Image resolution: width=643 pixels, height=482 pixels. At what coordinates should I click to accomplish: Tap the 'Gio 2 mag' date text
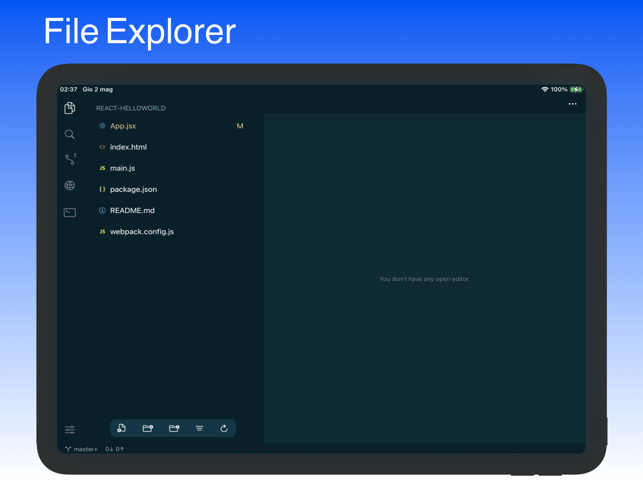tap(98, 89)
